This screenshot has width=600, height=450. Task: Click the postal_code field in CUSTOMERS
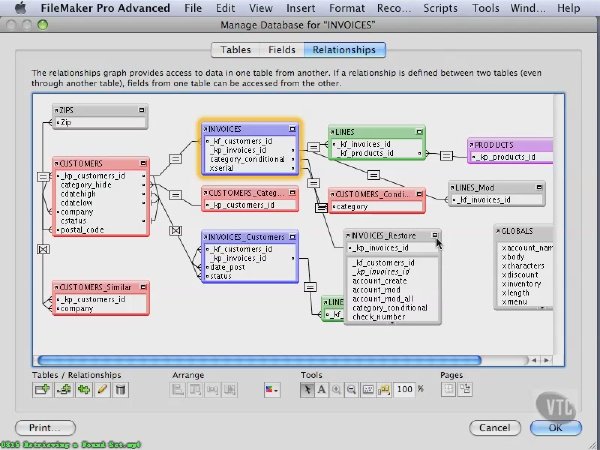pos(100,230)
